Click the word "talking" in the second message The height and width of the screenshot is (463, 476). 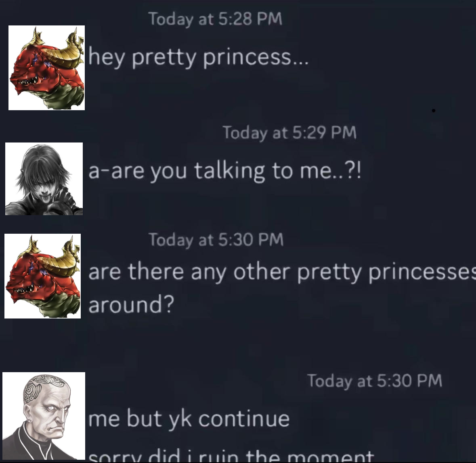tap(229, 171)
